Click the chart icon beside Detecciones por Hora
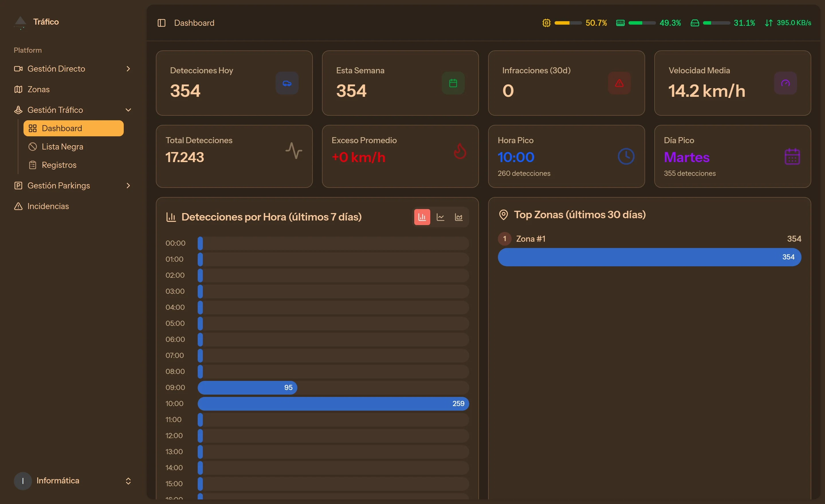This screenshot has height=504, width=825. (171, 217)
